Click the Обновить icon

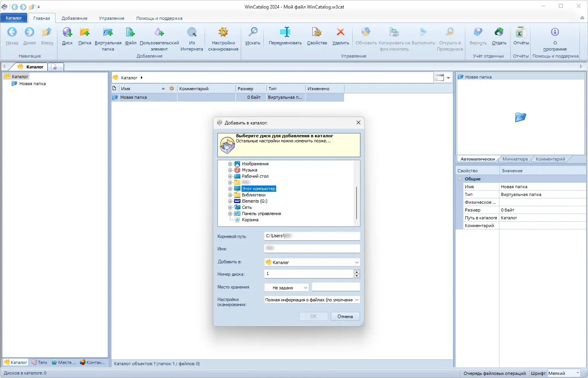coord(366,32)
